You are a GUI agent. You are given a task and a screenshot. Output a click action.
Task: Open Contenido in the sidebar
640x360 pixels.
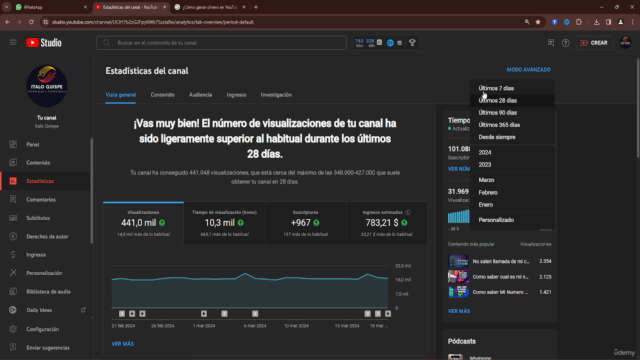tap(38, 162)
